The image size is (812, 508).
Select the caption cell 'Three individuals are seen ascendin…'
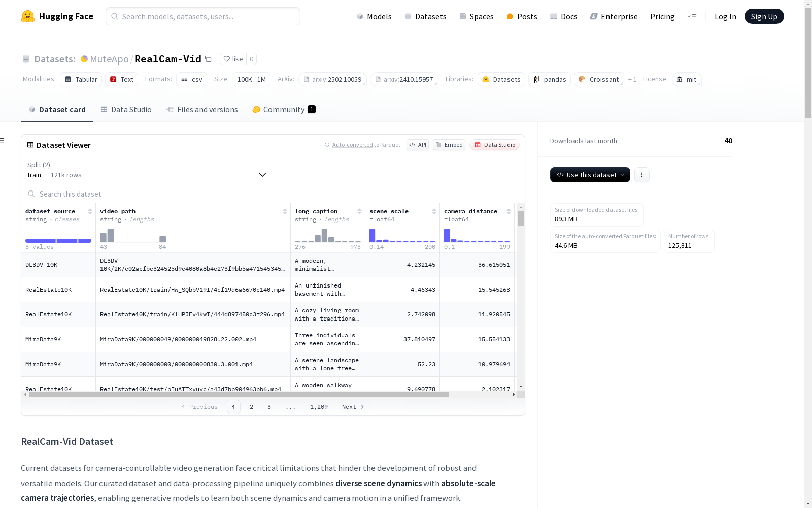[328, 339]
